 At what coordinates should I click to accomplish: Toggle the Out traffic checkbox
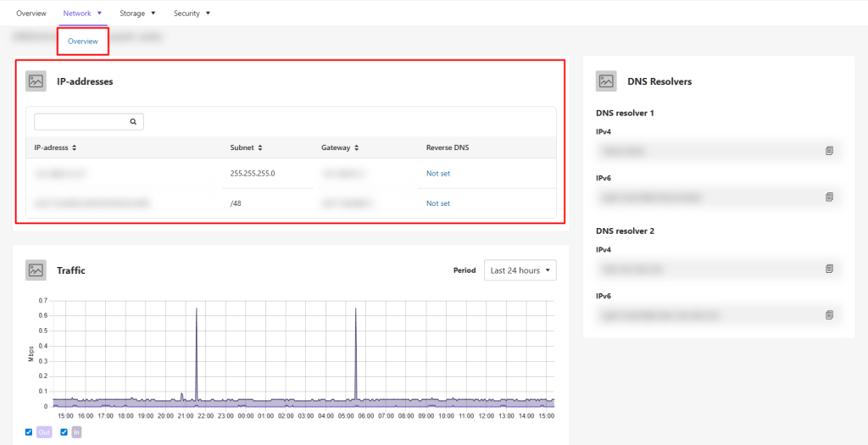[29, 432]
